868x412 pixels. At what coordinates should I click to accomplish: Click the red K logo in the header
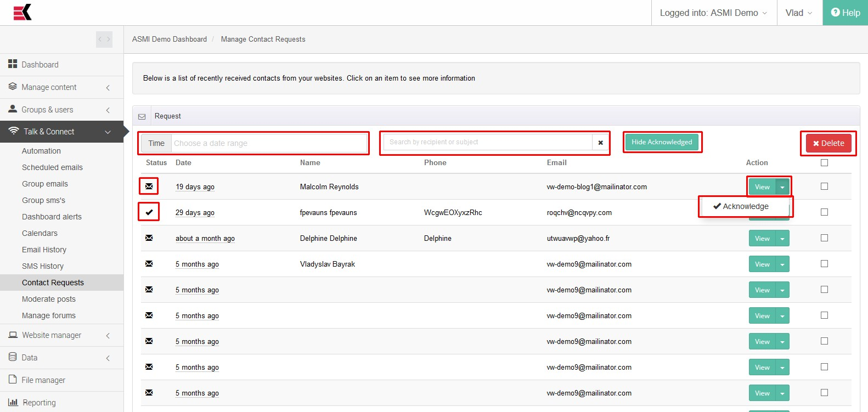coord(22,12)
